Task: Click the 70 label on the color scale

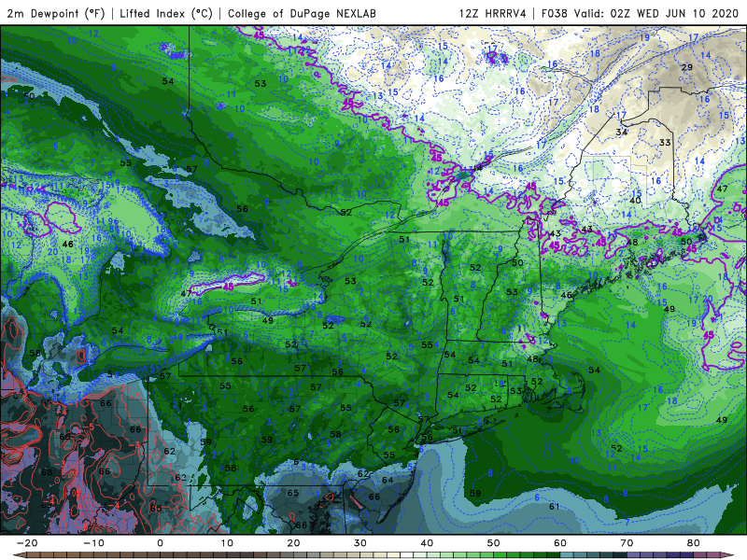Action: tap(627, 543)
